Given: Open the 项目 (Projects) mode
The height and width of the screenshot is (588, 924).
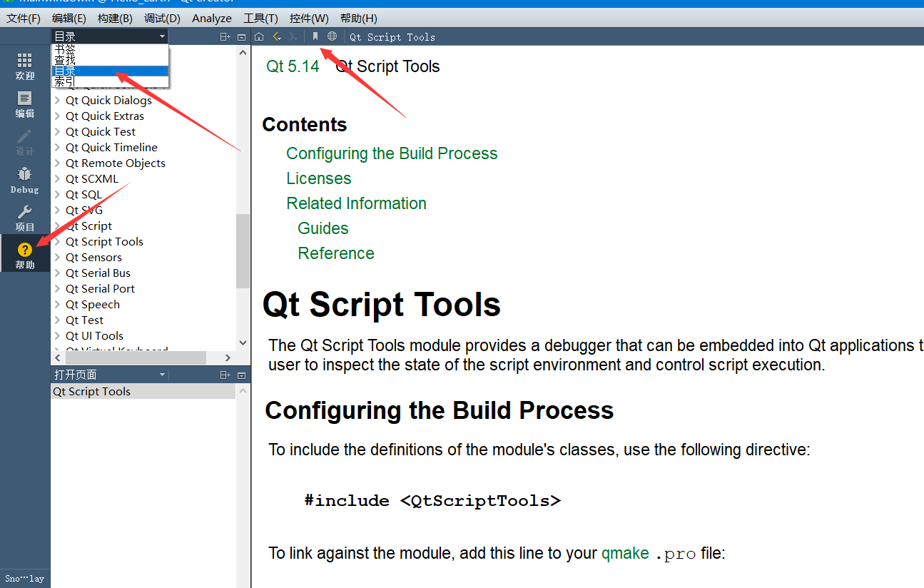Looking at the screenshot, I should click(25, 218).
